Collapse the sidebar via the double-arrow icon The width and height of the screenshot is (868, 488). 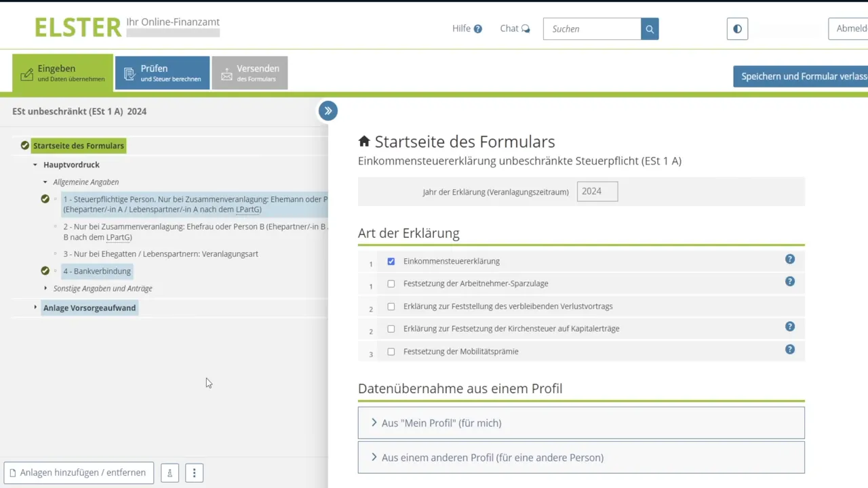pyautogui.click(x=328, y=110)
